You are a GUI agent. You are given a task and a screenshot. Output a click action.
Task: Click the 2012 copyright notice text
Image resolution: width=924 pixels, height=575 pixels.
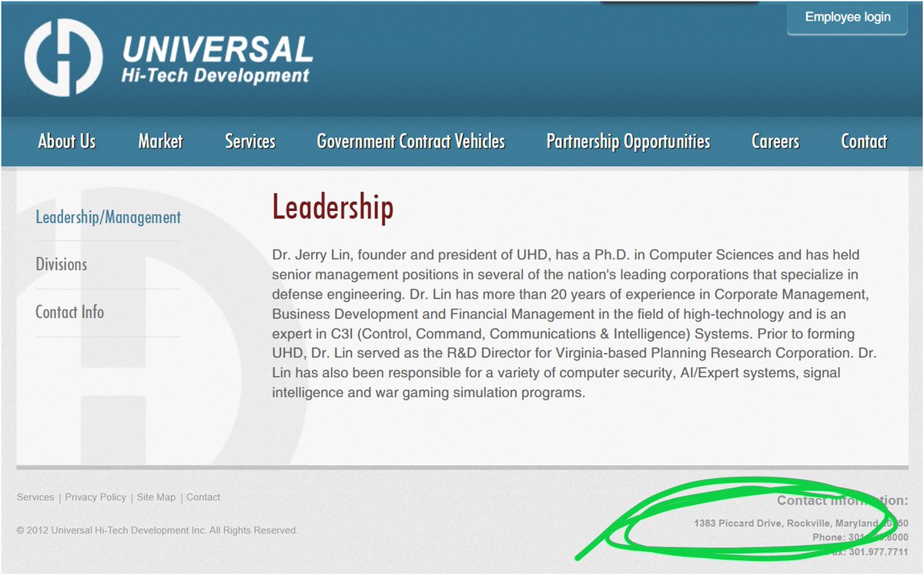[x=157, y=530]
